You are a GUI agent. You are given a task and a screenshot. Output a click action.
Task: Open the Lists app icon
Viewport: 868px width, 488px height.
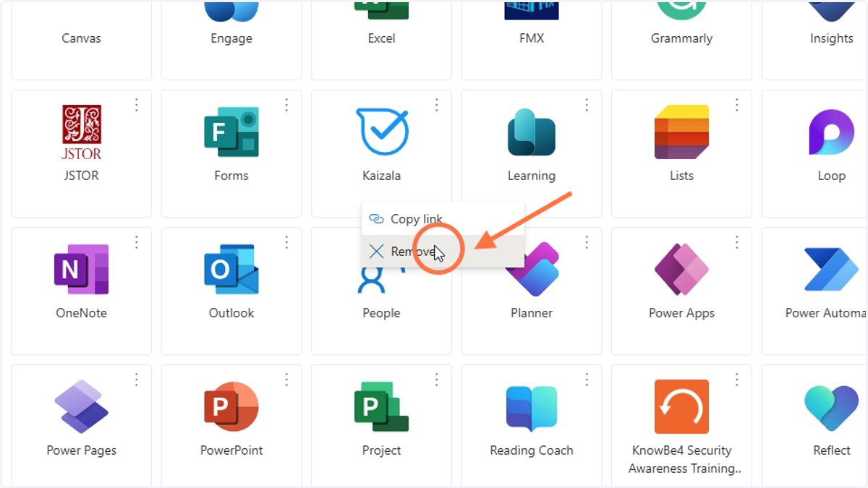(x=681, y=132)
